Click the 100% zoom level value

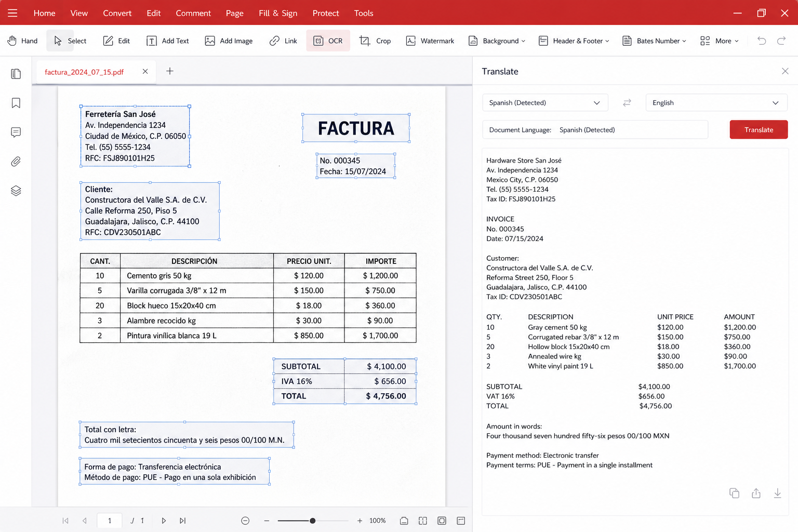coord(378,521)
